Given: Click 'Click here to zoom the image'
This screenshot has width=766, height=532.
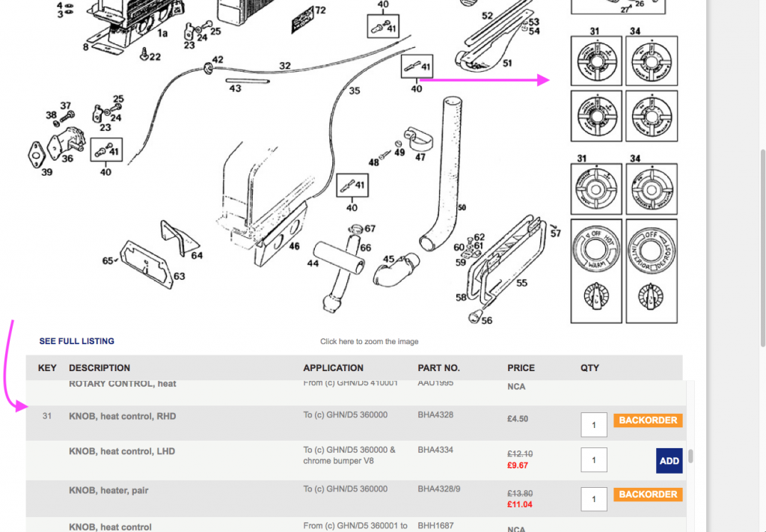Looking at the screenshot, I should tap(369, 341).
